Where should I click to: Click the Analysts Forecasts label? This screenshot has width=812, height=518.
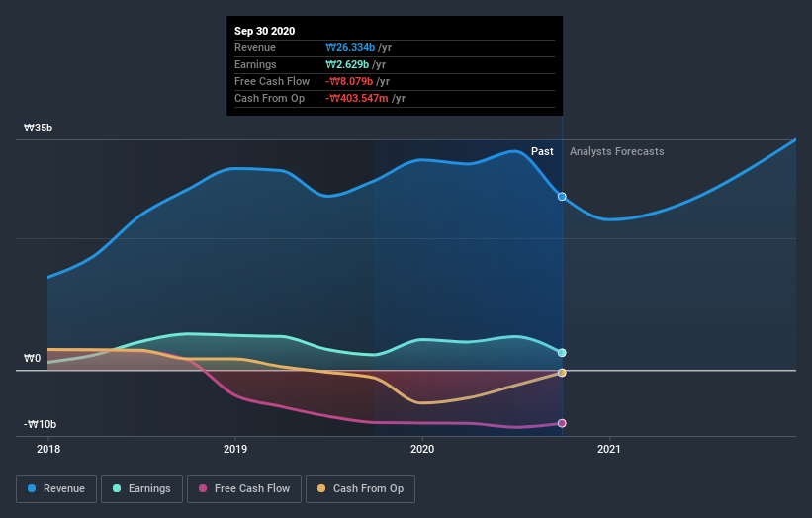(617, 151)
